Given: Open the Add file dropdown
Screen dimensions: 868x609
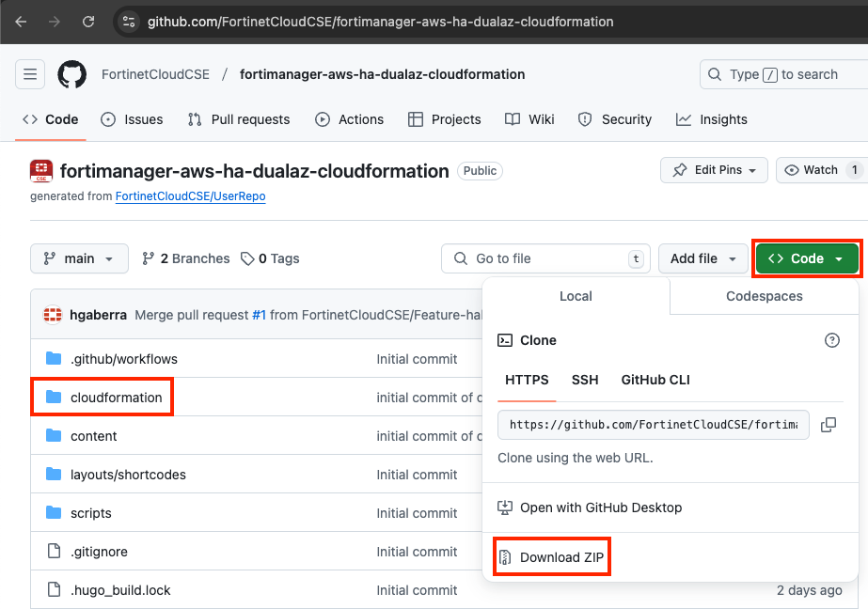Looking at the screenshot, I should [703, 258].
